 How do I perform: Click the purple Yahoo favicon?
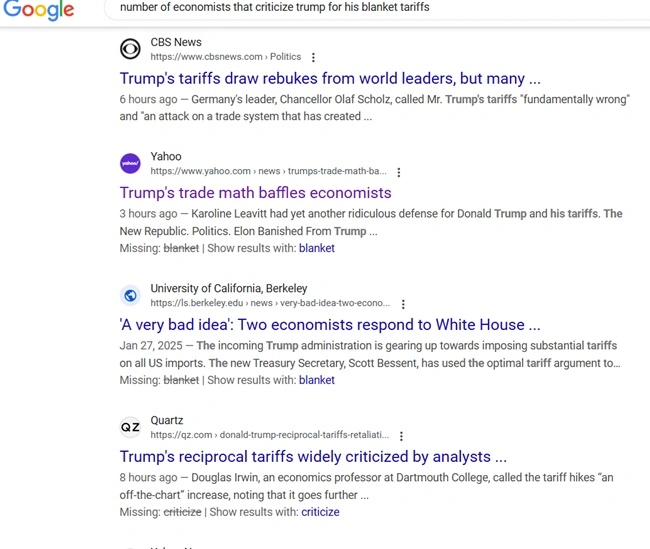pos(130,163)
